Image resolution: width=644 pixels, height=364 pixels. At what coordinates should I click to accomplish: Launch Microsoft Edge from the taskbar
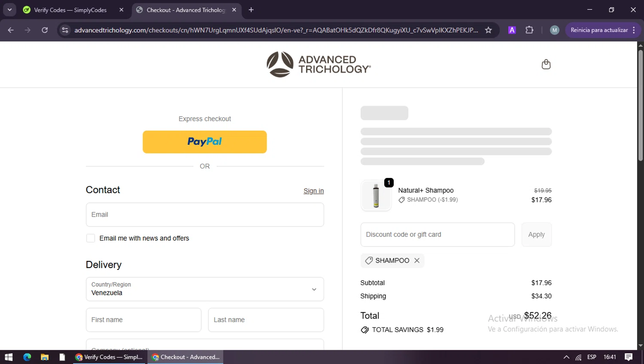click(x=27, y=357)
